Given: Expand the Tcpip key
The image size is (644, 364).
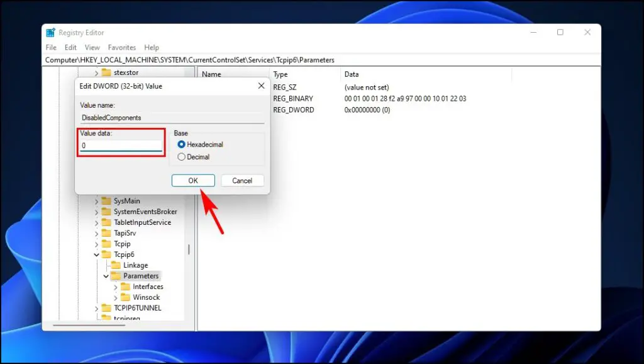Looking at the screenshot, I should coord(96,244).
